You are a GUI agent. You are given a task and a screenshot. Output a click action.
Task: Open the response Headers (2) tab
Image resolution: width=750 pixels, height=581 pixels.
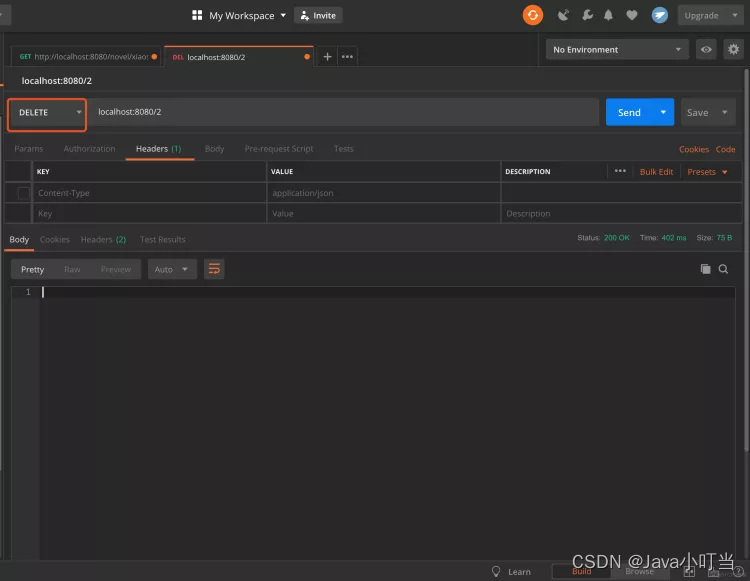tap(103, 240)
